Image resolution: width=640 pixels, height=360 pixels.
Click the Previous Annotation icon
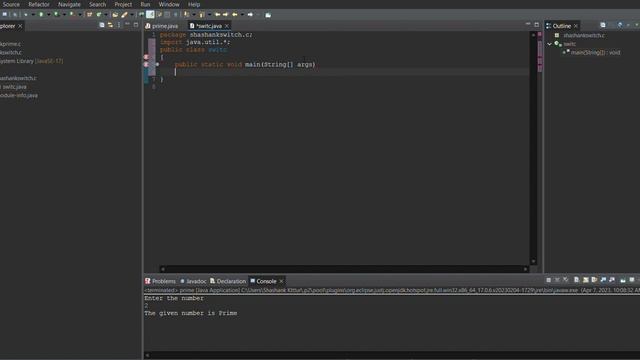tap(202, 14)
